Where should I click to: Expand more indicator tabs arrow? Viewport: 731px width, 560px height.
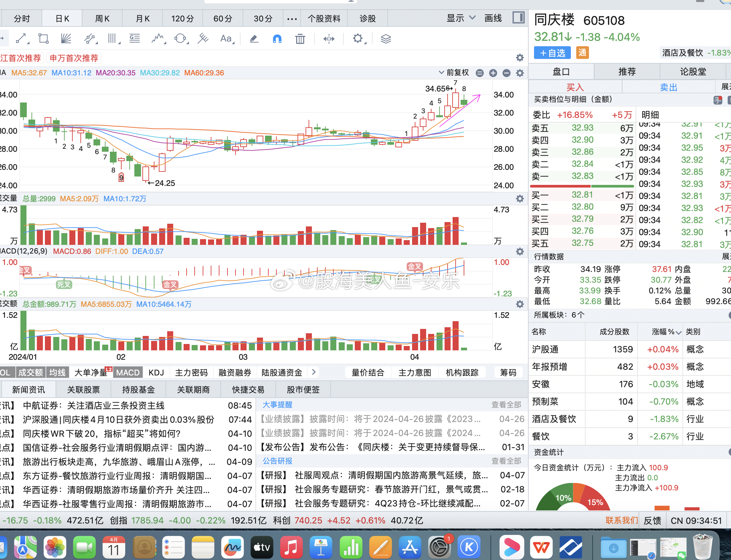(x=314, y=372)
